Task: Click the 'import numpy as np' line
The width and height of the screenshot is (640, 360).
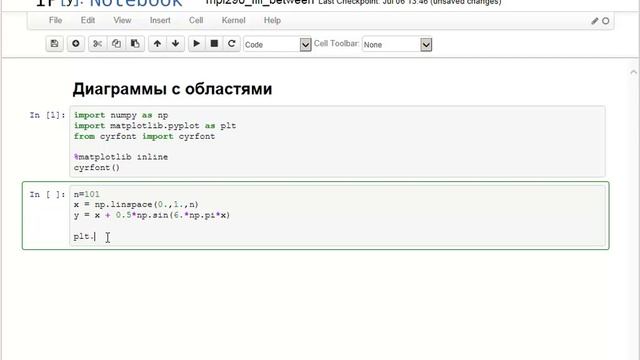Action: coord(121,115)
